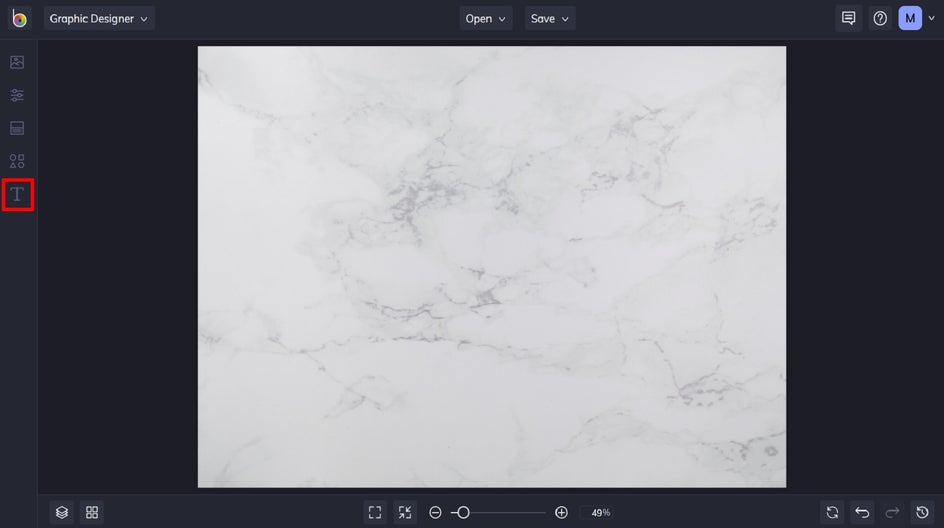This screenshot has height=528, width=944.
Task: Adjust the zoom slider handle
Action: [x=463, y=512]
